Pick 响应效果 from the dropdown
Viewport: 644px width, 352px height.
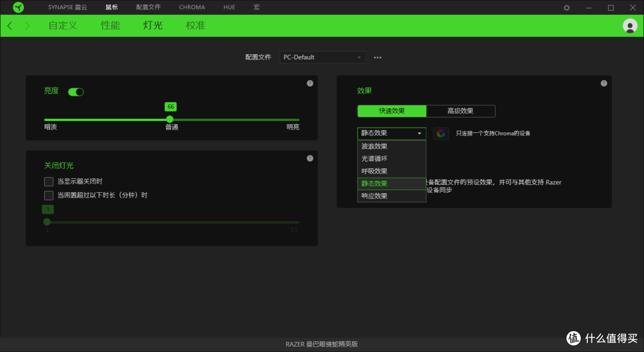(391, 196)
